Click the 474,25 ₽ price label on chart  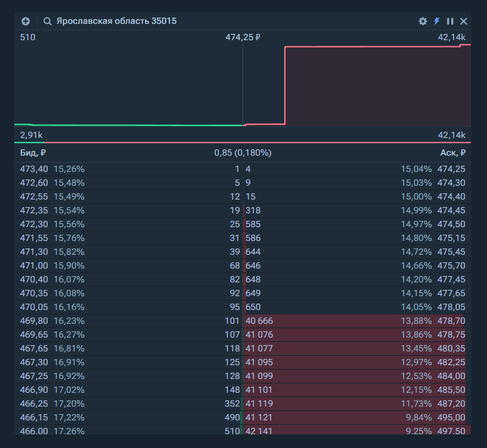(x=242, y=38)
